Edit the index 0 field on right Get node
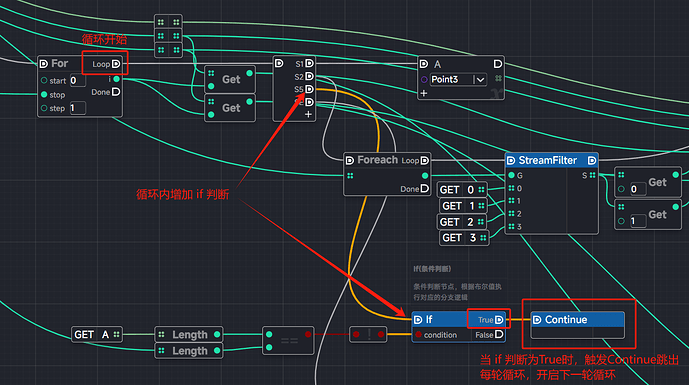The height and width of the screenshot is (385, 689). pyautogui.click(x=638, y=189)
